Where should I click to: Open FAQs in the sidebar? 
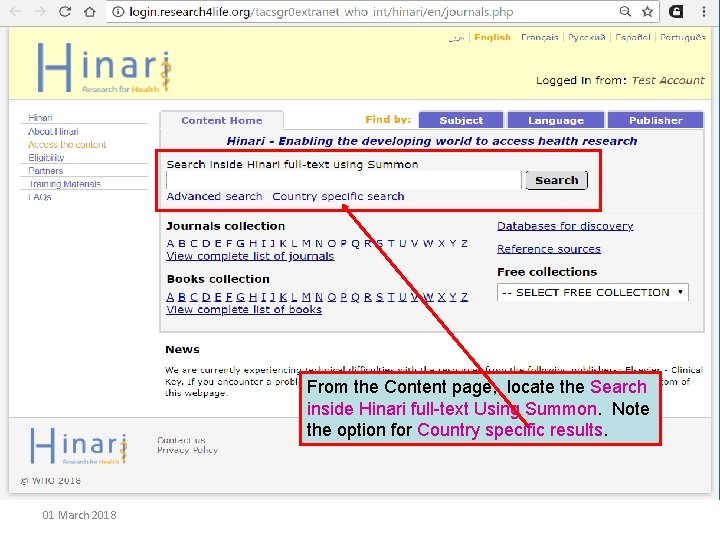[40, 197]
